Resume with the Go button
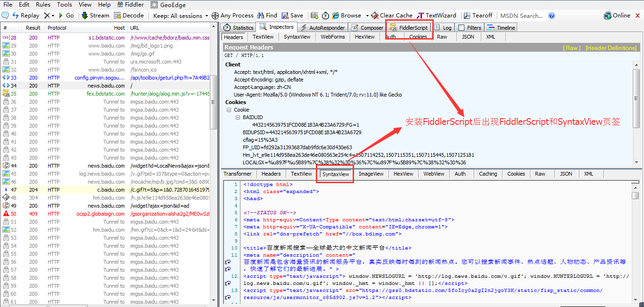The width and height of the screenshot is (644, 307). (x=66, y=16)
